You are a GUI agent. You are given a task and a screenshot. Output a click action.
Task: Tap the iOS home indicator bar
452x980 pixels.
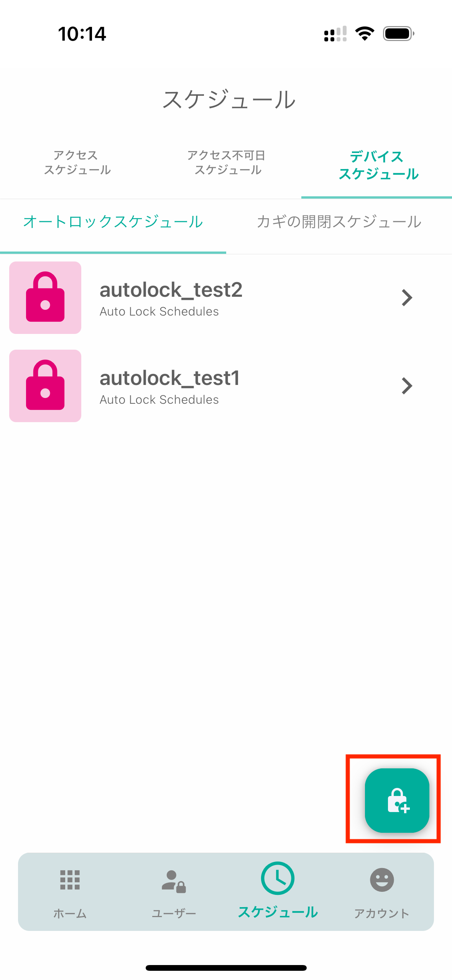point(226,968)
